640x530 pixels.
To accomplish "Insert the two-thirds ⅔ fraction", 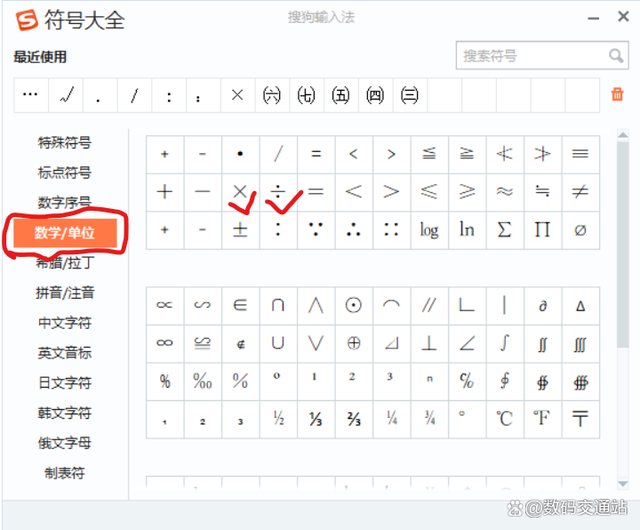I will pos(353,419).
